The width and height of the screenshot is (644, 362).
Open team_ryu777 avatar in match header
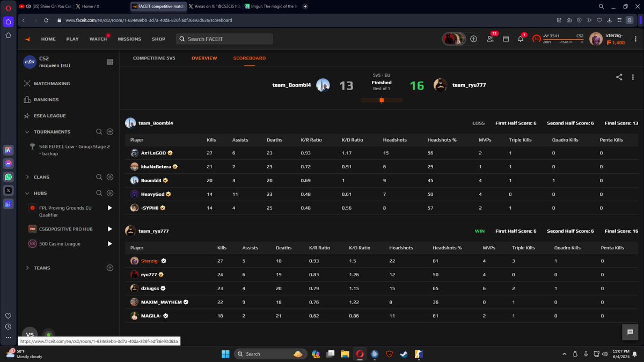coord(441,85)
